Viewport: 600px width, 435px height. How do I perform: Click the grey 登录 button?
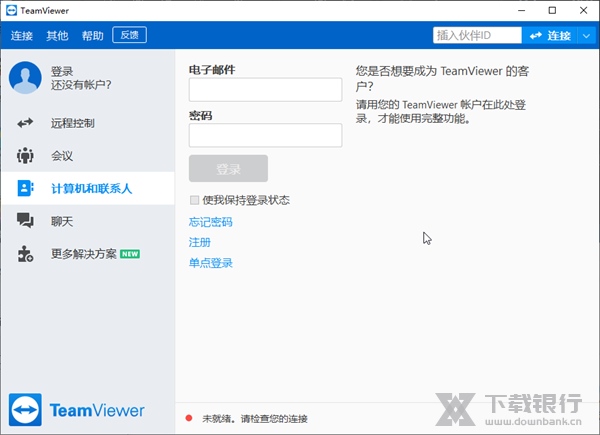[228, 168]
